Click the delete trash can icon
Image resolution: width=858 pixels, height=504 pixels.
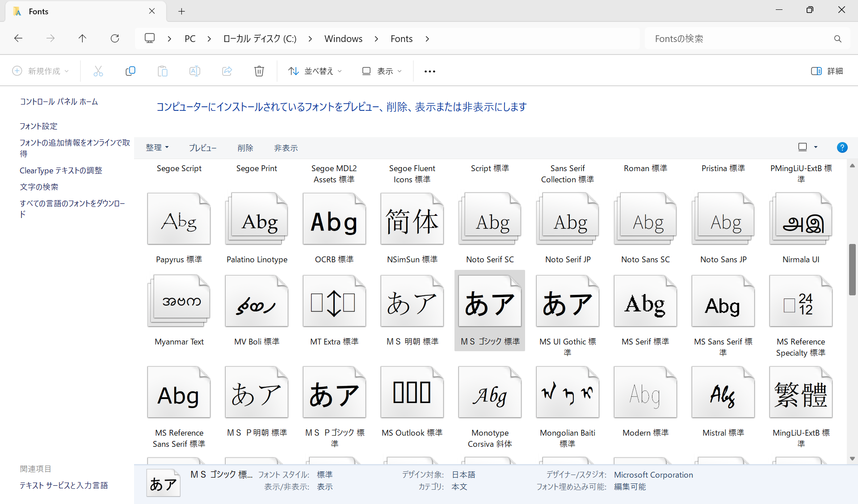(x=259, y=71)
